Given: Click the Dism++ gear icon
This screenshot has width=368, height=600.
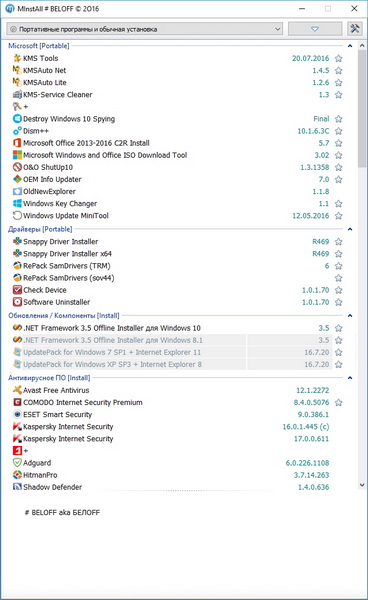Looking at the screenshot, I should [x=17, y=131].
